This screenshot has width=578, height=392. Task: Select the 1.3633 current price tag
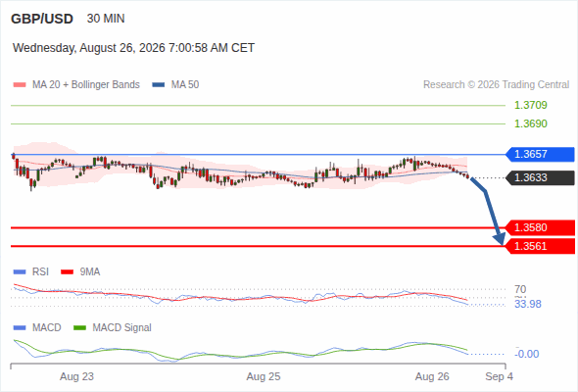(x=540, y=177)
